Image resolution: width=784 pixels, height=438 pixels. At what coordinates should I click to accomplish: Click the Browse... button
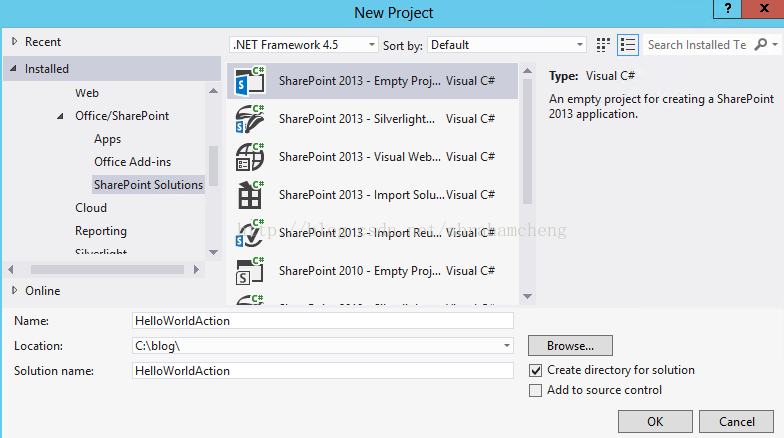tap(570, 346)
